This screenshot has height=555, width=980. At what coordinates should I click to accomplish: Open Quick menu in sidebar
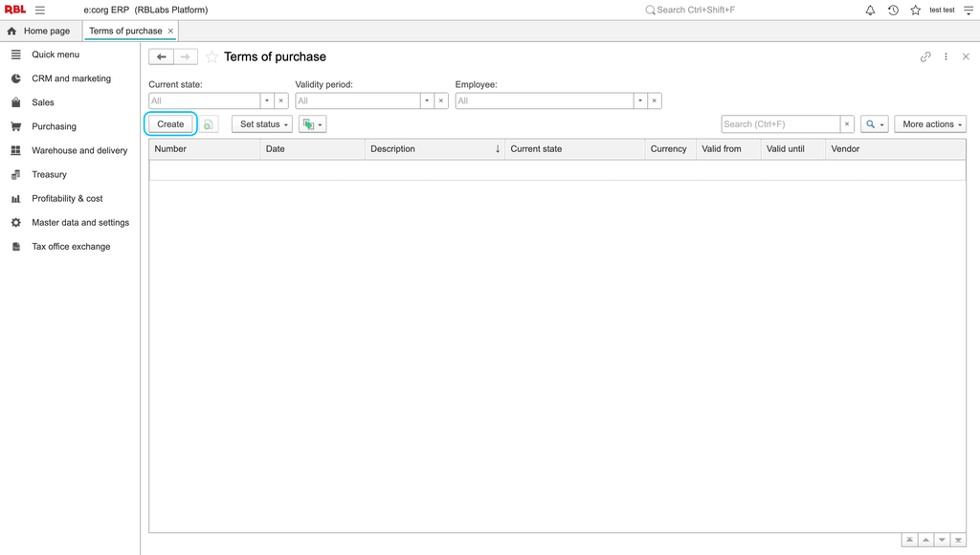click(56, 55)
